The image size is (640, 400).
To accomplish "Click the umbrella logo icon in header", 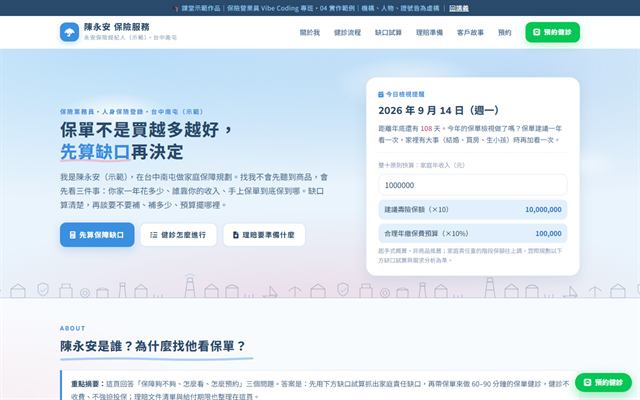I will point(69,32).
